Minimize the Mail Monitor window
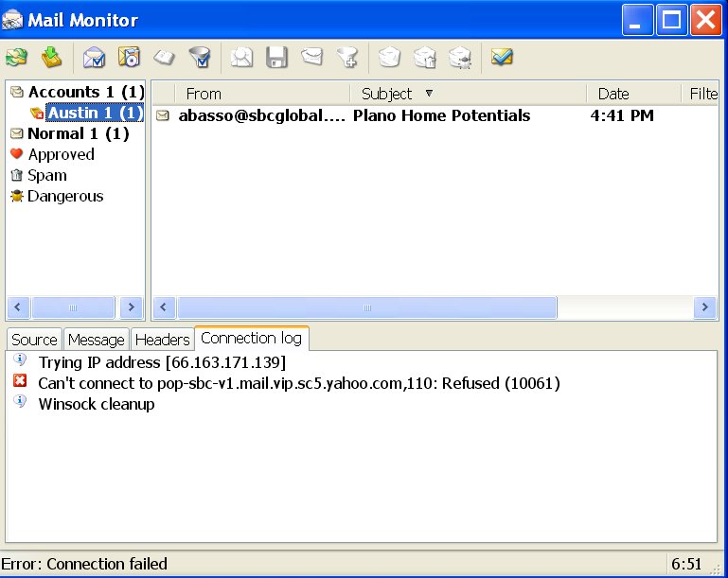 click(637, 21)
